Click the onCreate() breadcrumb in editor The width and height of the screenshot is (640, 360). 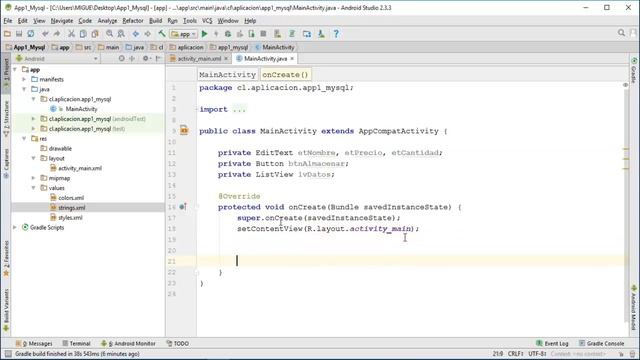tap(285, 75)
